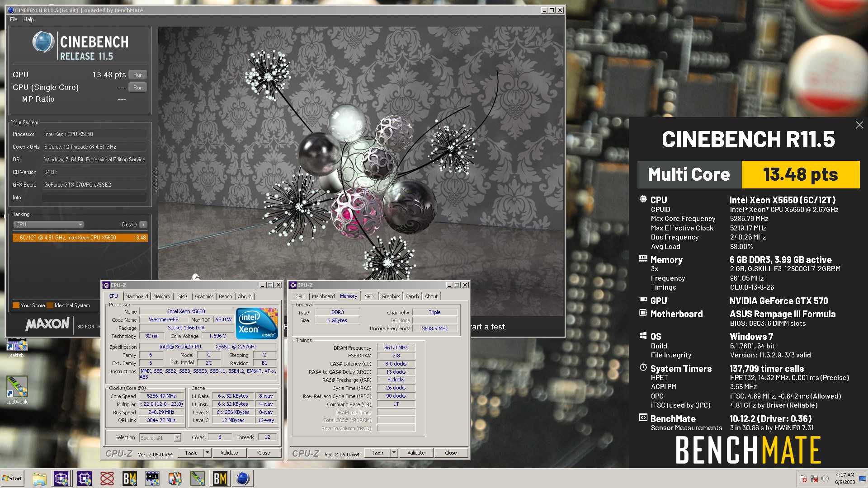Click Close button in right CPU-Z Memory window
This screenshot has height=488, width=868.
tap(451, 453)
